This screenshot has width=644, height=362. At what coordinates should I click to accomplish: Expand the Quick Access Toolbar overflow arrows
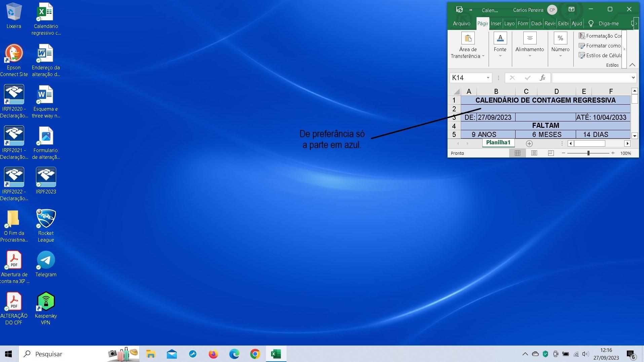click(471, 10)
